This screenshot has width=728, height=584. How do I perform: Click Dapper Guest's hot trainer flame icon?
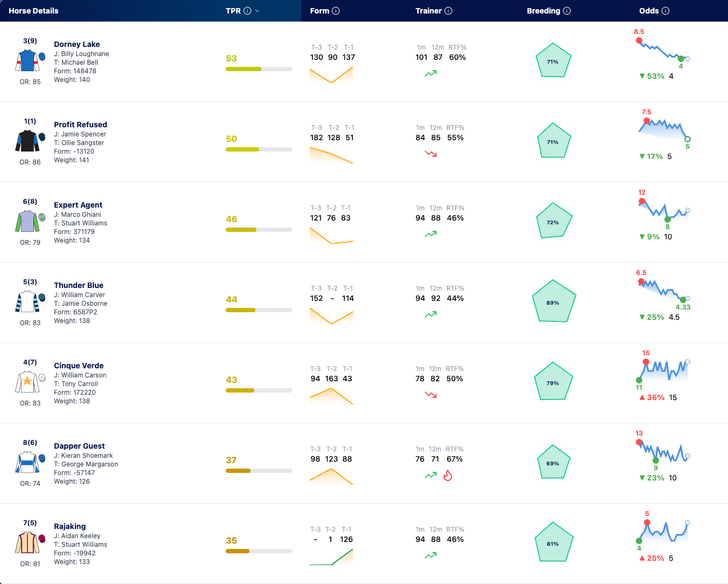tap(448, 475)
